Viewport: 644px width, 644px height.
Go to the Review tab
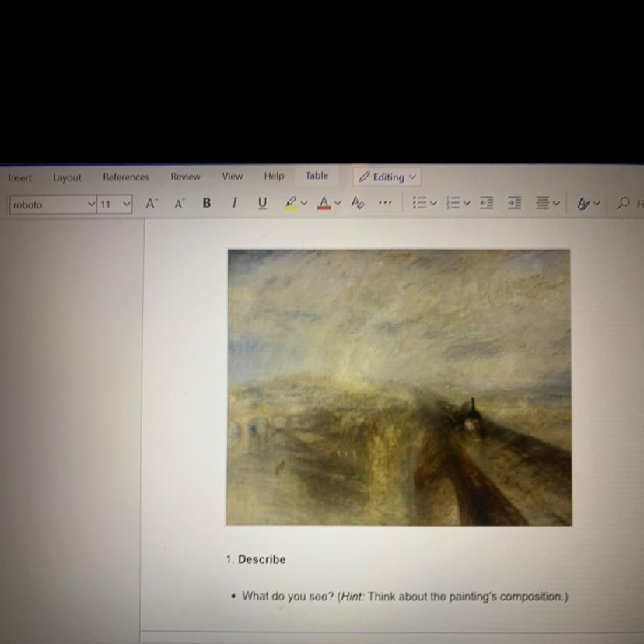[x=186, y=177]
